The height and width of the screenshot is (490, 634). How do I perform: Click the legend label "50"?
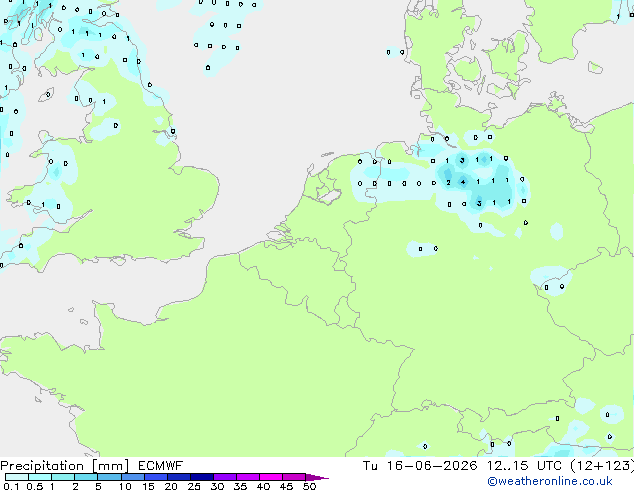pyautogui.click(x=309, y=486)
